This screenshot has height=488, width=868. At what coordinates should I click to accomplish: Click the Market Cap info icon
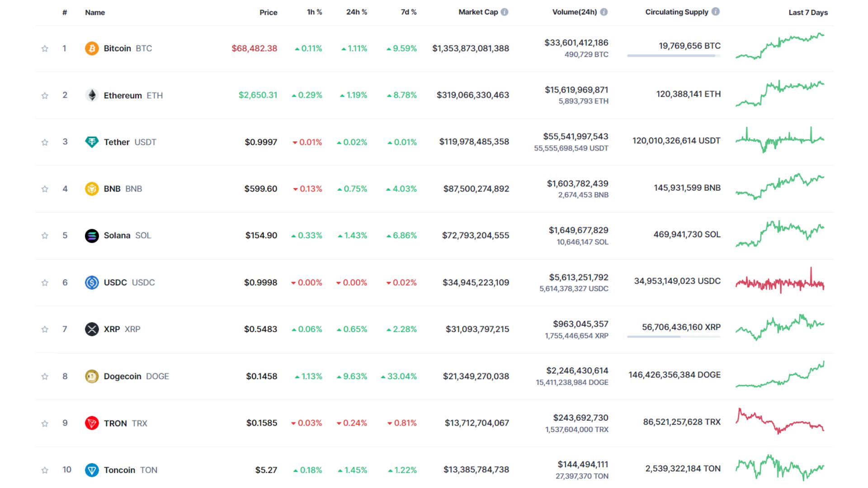coord(505,12)
